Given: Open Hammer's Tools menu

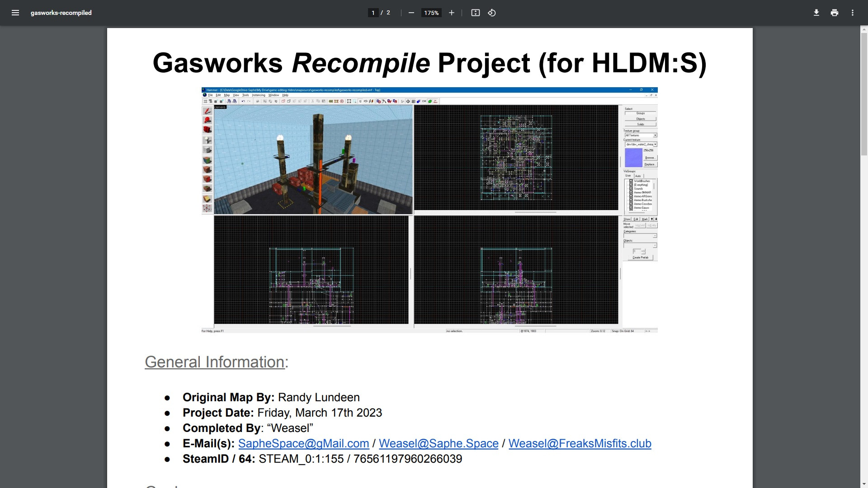Looking at the screenshot, I should 245,95.
